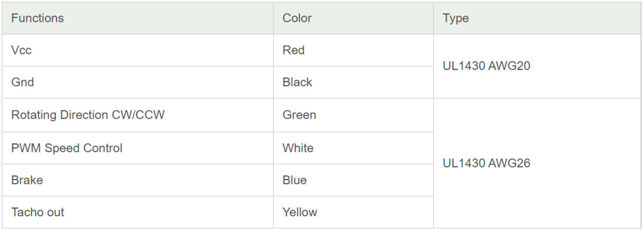Image resolution: width=644 pixels, height=232 pixels.
Task: Click the Rotating Direction CW/CCW cell
Action: coord(88,115)
